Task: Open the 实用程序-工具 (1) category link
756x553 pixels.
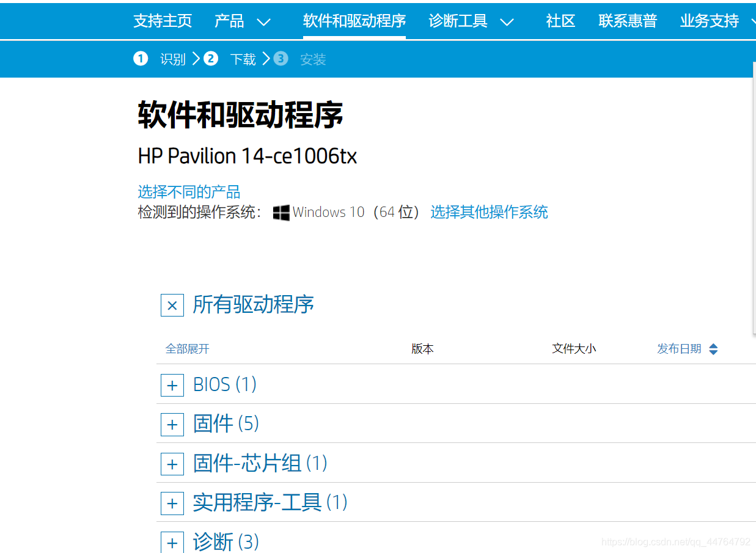Action: pos(270,503)
